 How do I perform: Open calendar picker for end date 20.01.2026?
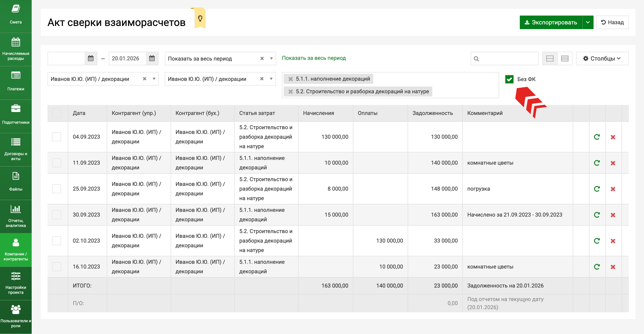tap(152, 58)
